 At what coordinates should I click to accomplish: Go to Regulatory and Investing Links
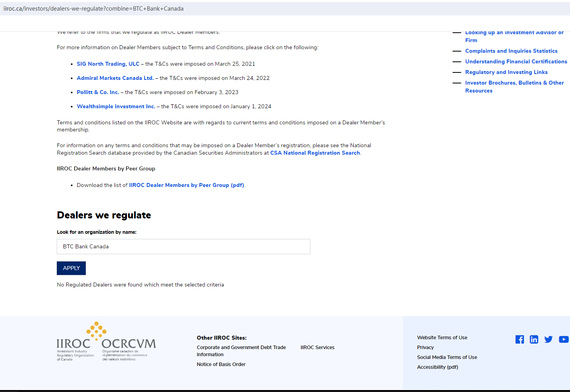pyautogui.click(x=506, y=72)
